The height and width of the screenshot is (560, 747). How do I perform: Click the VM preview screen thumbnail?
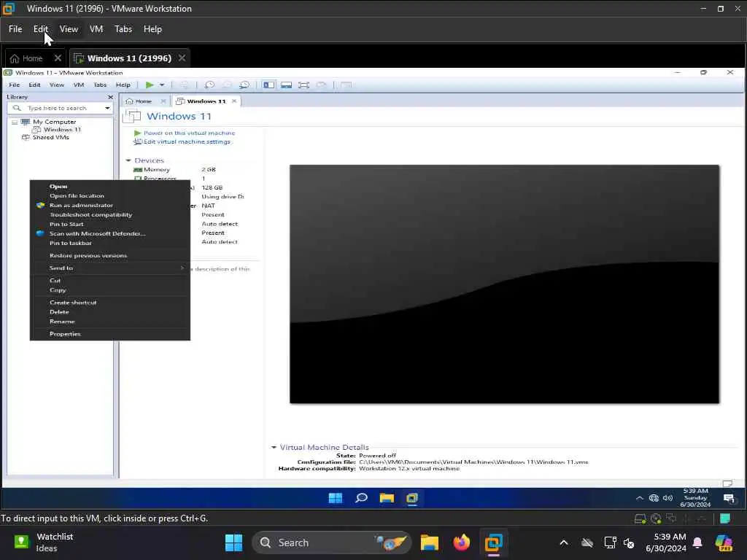pos(505,284)
